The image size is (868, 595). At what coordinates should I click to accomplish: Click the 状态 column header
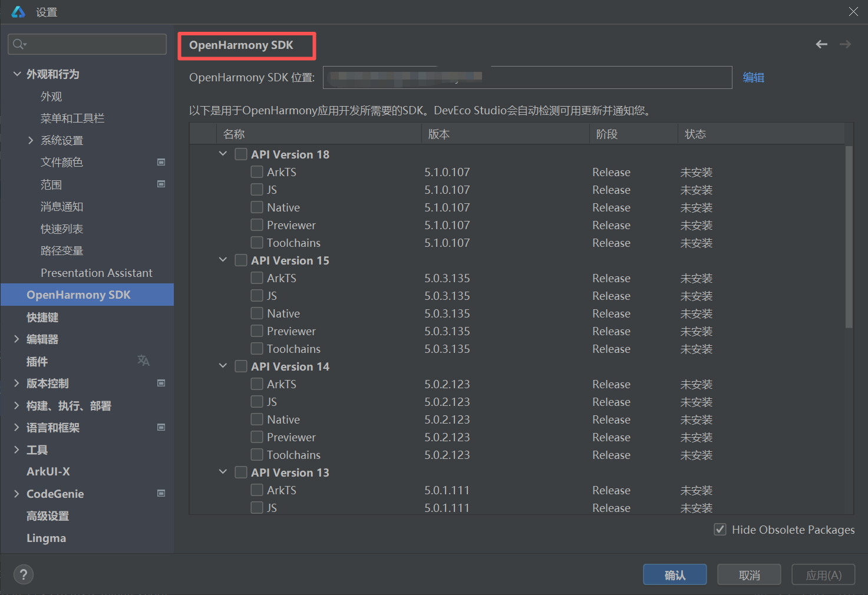click(x=761, y=134)
